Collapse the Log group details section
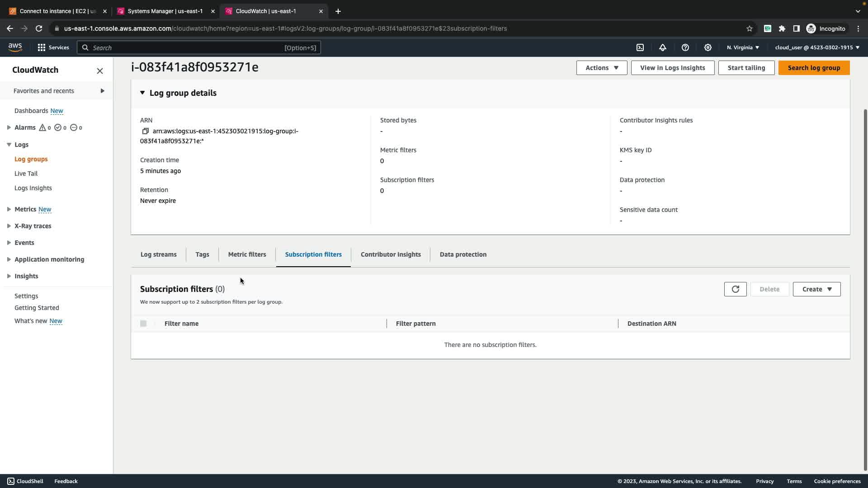This screenshot has height=488, width=868. [142, 93]
